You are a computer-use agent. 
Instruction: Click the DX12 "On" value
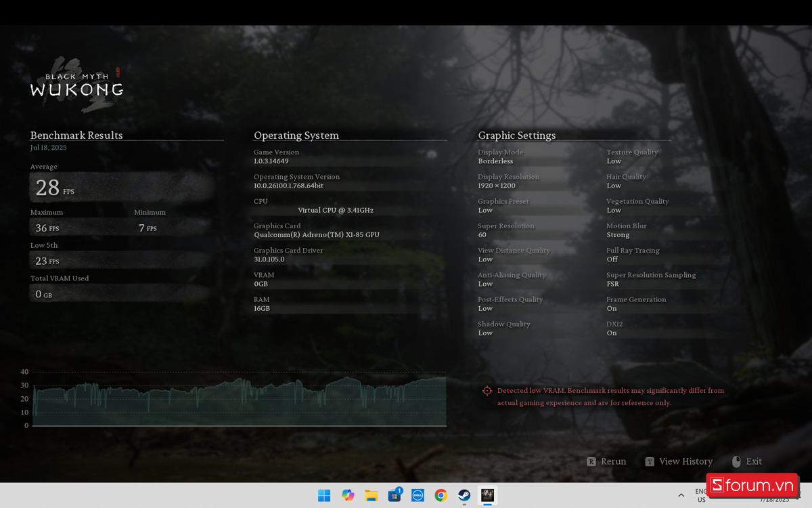(612, 333)
